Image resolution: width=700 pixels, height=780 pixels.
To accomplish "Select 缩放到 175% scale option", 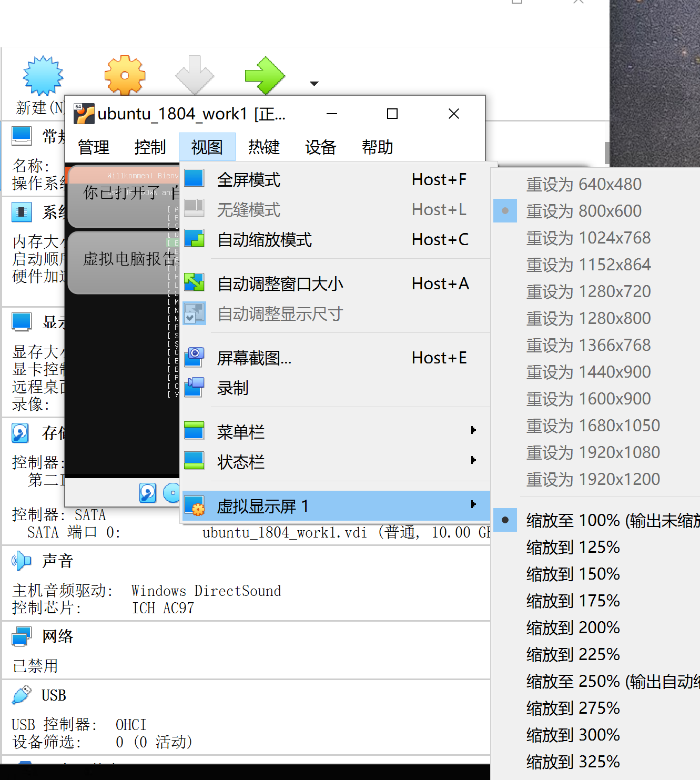I will coord(596,601).
